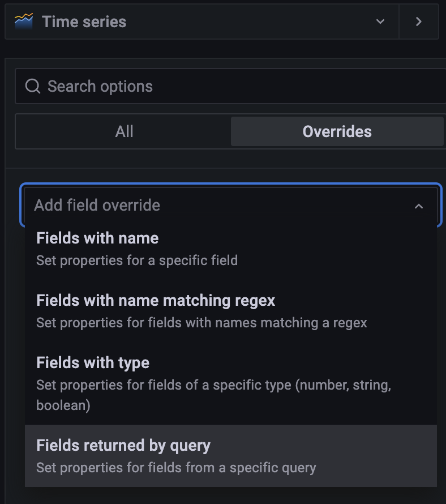Viewport: 446px width, 504px height.
Task: Select the Overrides tab
Action: coord(337,132)
